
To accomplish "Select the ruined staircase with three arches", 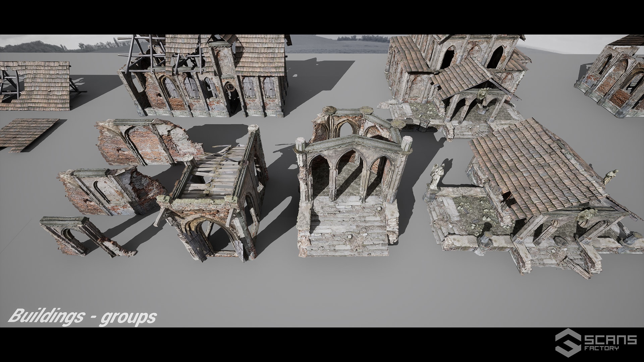I will click(353, 183).
